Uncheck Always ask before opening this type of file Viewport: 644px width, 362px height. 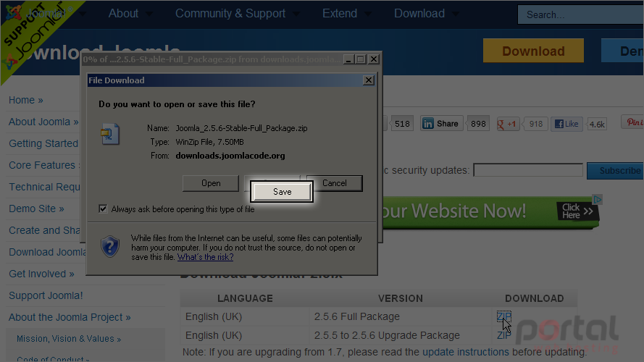point(103,209)
